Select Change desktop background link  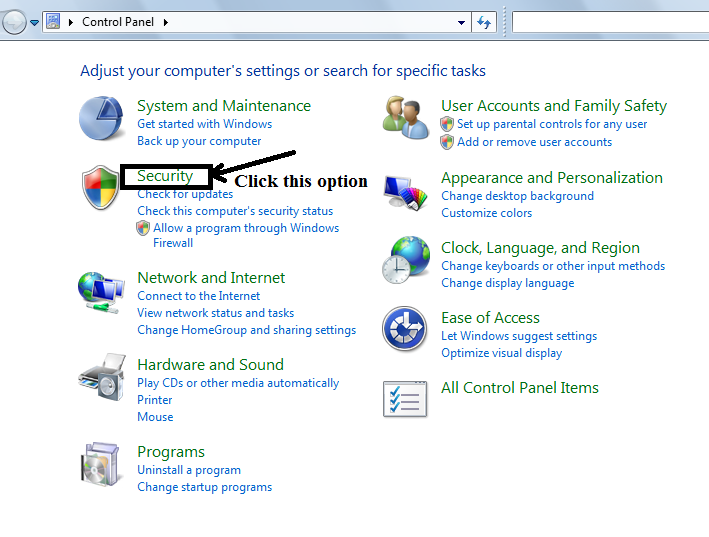tap(517, 196)
